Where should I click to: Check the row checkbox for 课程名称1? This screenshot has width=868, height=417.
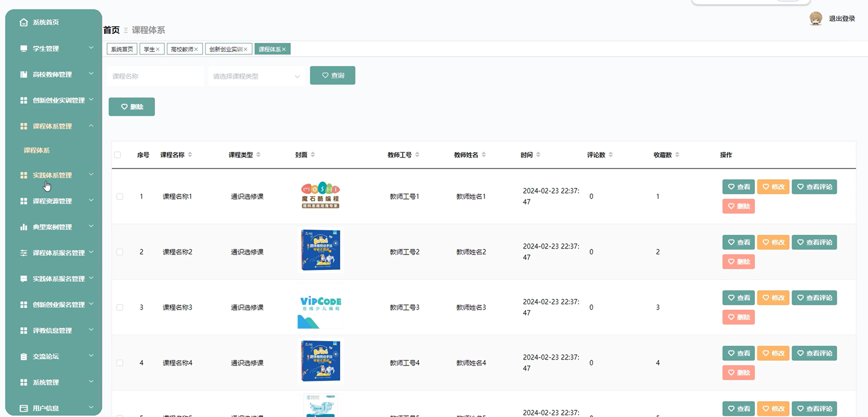tap(120, 196)
